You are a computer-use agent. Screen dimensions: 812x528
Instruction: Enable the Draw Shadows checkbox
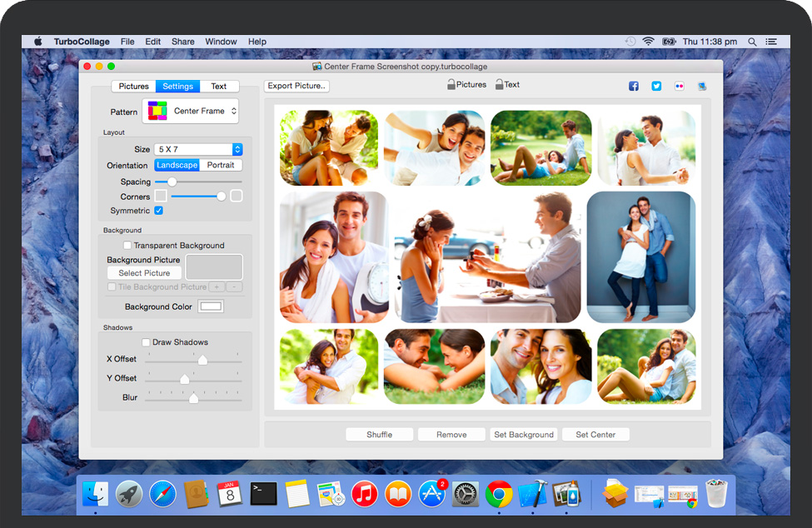[x=147, y=342]
